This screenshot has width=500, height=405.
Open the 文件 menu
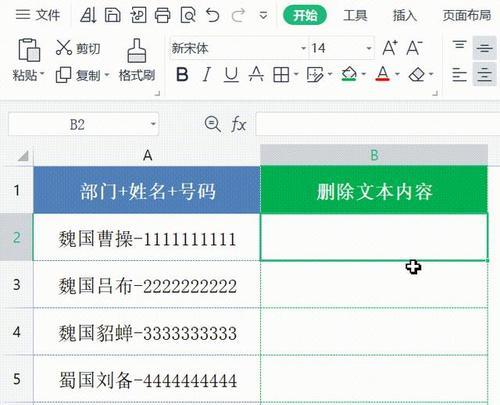pyautogui.click(x=38, y=15)
